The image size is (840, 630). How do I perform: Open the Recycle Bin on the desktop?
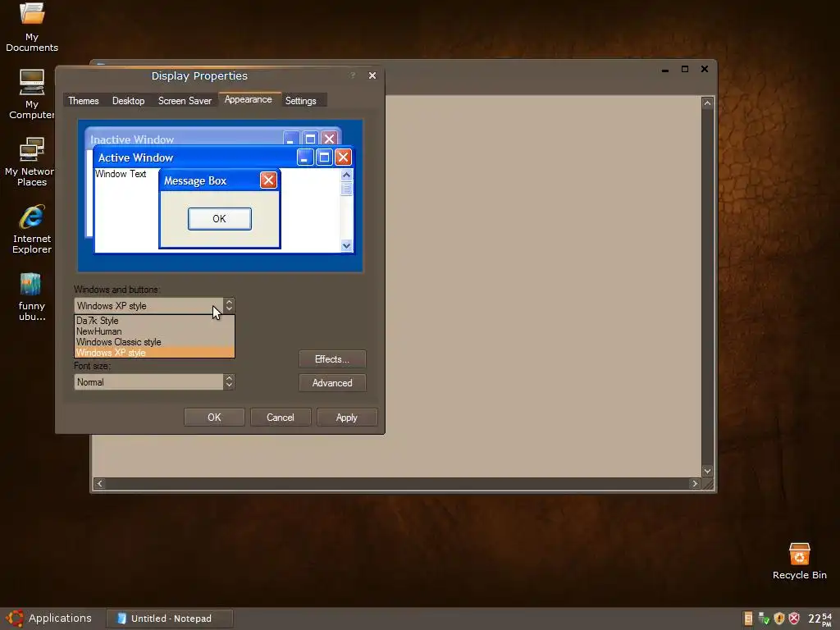point(799,561)
